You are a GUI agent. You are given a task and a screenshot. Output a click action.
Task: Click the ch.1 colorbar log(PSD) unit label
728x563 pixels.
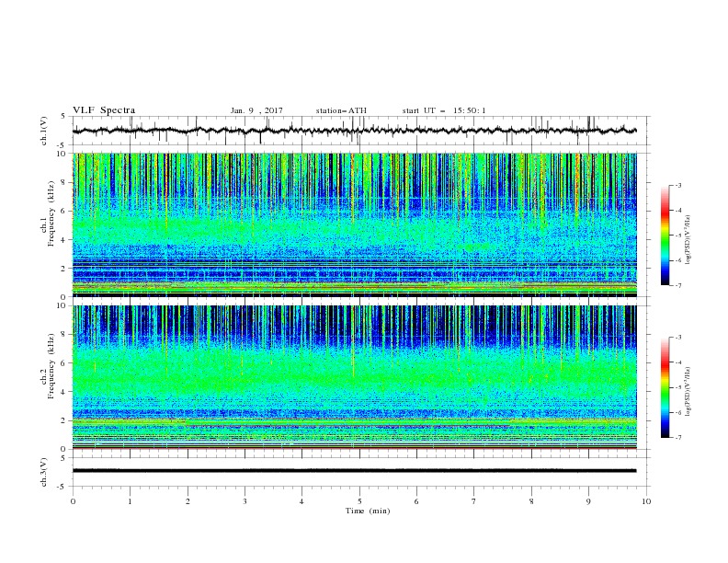(x=688, y=240)
